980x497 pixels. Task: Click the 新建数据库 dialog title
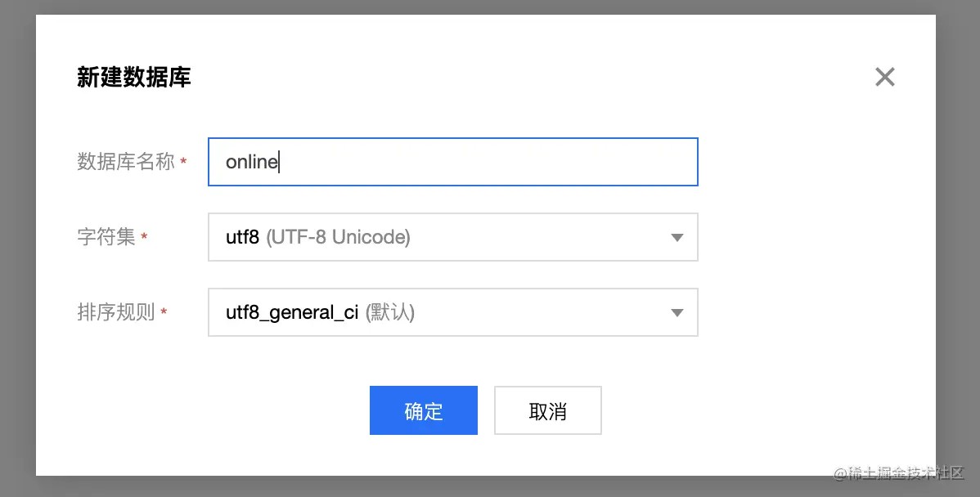point(134,78)
